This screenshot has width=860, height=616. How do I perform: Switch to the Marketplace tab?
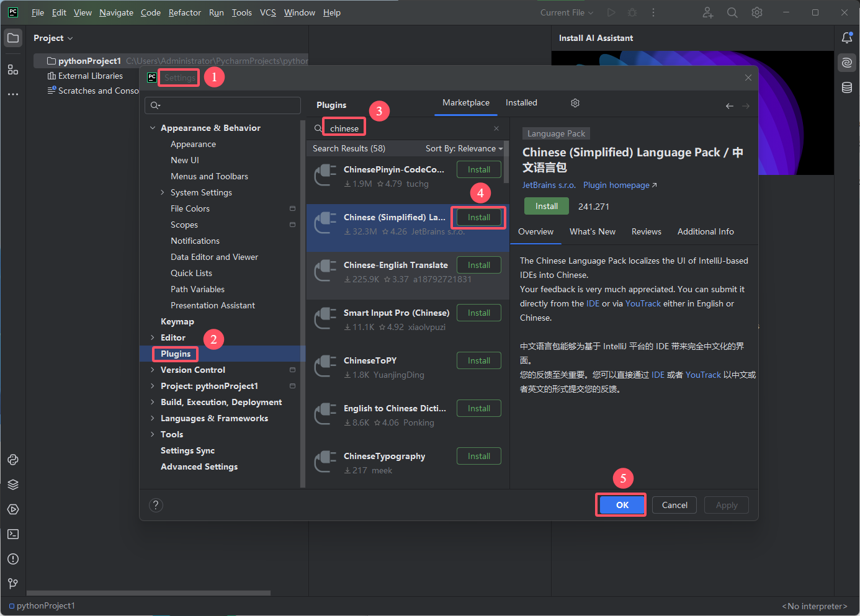[x=466, y=103]
